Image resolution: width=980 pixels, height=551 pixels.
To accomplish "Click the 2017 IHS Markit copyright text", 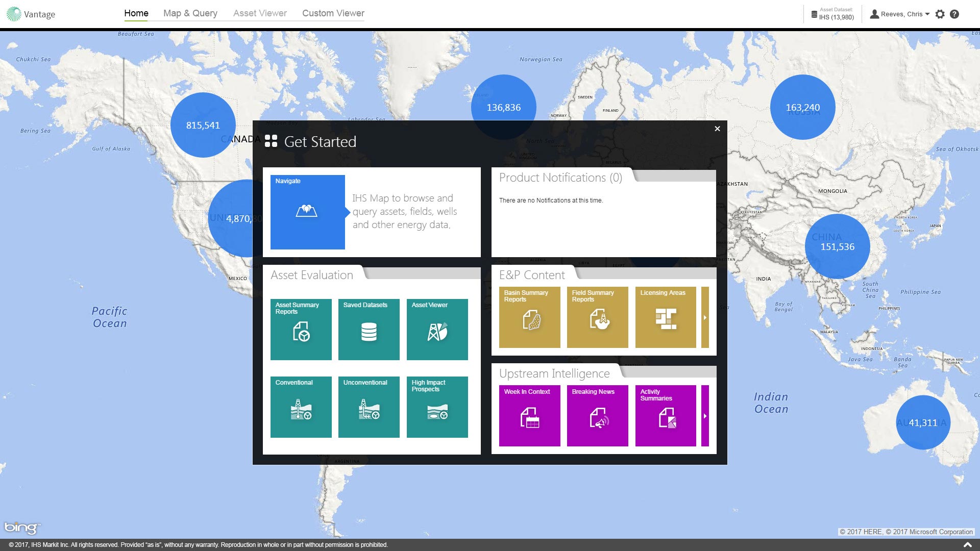I will click(198, 545).
